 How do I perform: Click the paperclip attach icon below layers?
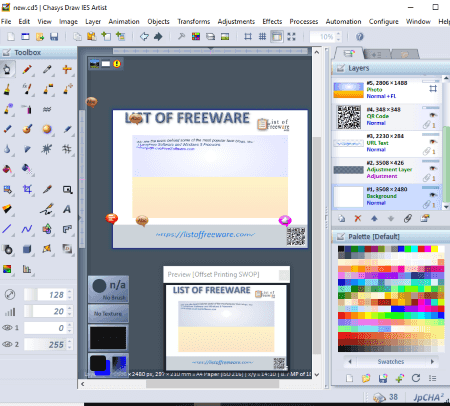tap(407, 219)
